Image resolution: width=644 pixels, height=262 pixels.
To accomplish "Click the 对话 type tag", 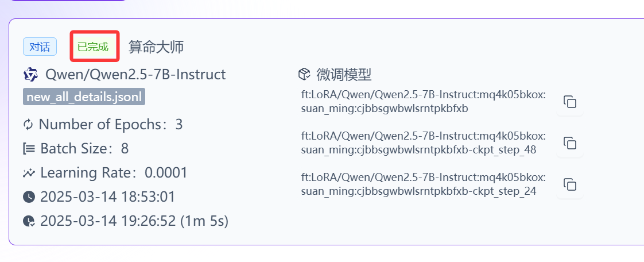I will pos(40,47).
